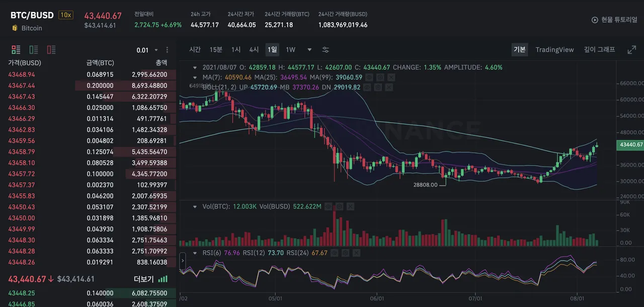The width and height of the screenshot is (644, 307).
Task: Toggle visibility eye of RSI indicator
Action: (x=335, y=253)
